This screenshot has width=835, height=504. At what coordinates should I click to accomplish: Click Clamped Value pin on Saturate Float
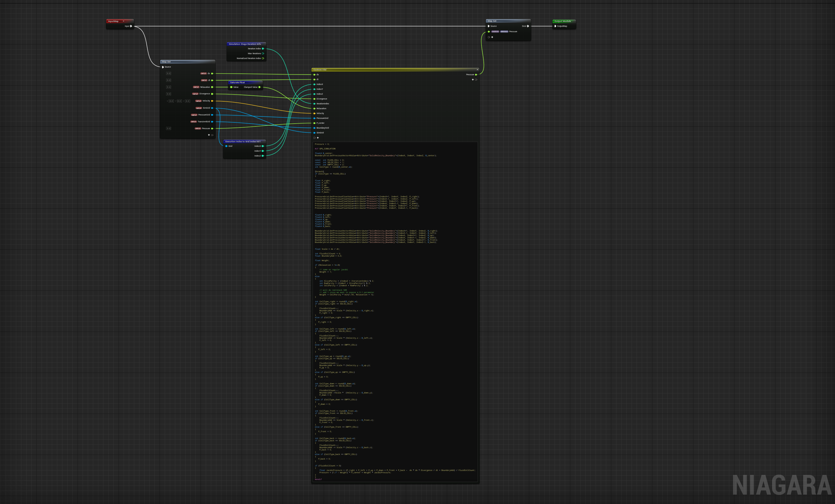click(x=260, y=87)
